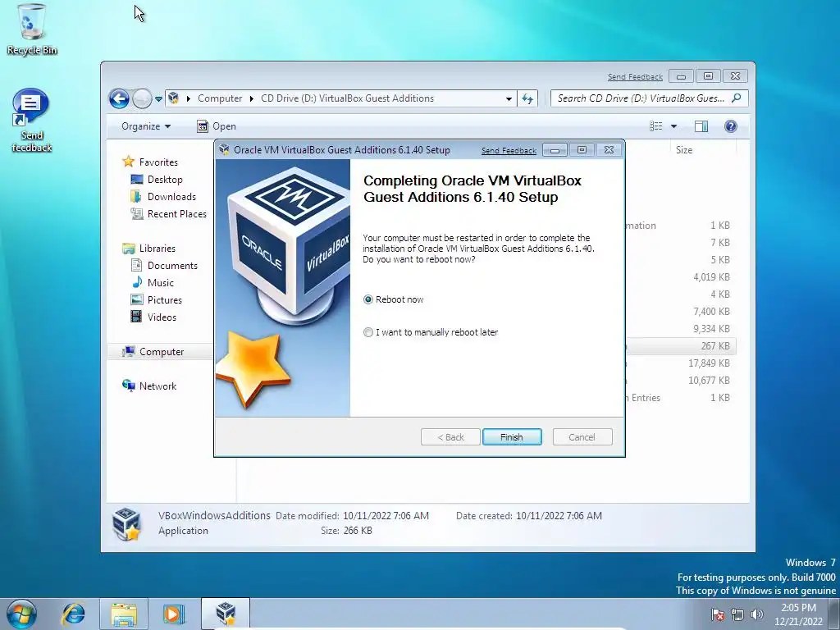Click the Open toolbar button

(217, 126)
